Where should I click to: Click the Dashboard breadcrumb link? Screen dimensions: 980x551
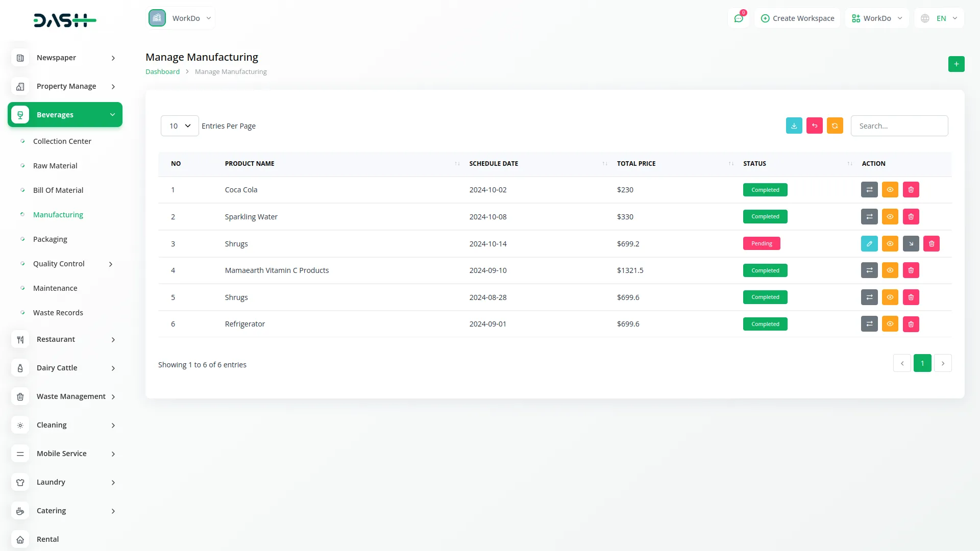[162, 72]
